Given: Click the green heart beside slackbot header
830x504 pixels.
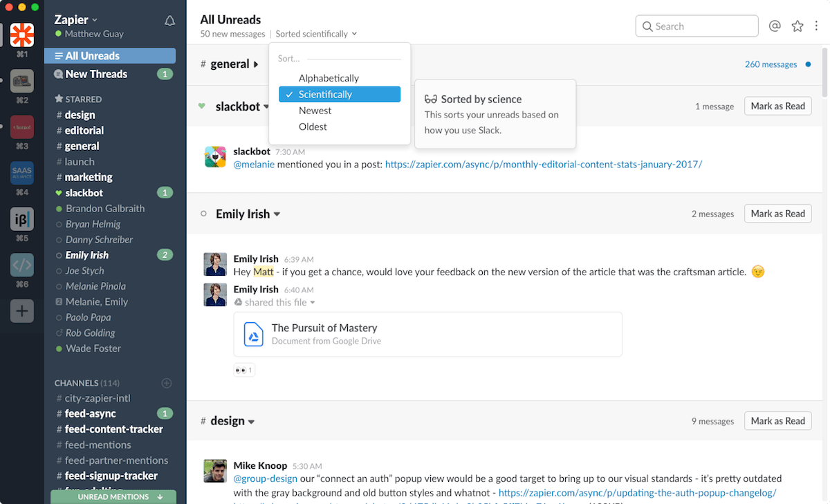Looking at the screenshot, I should 202,106.
